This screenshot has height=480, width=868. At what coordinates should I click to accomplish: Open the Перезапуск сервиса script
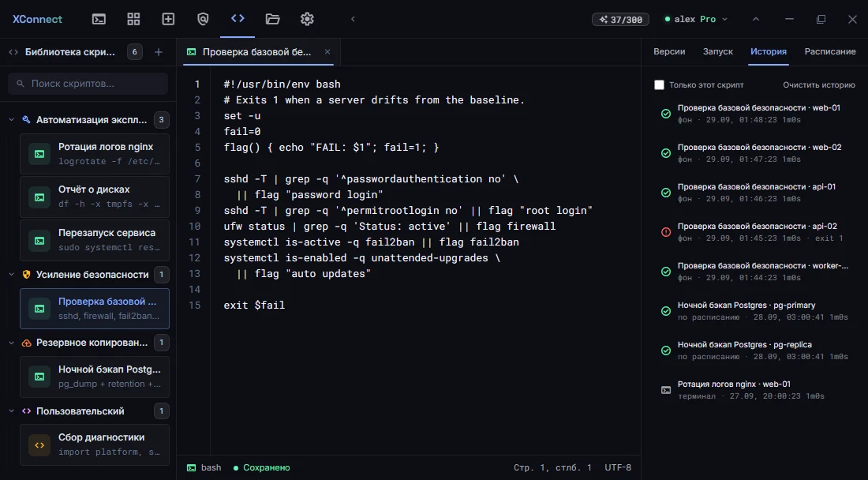pyautogui.click(x=95, y=240)
